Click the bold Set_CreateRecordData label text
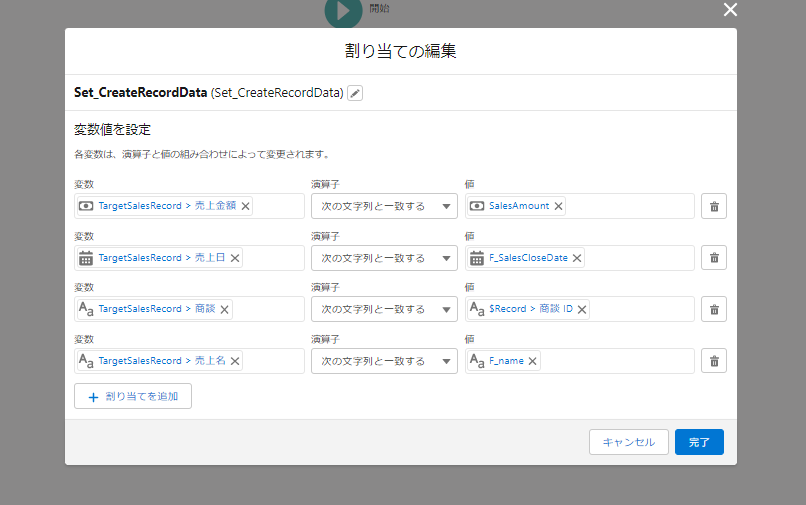This screenshot has width=806, height=505. [x=140, y=93]
